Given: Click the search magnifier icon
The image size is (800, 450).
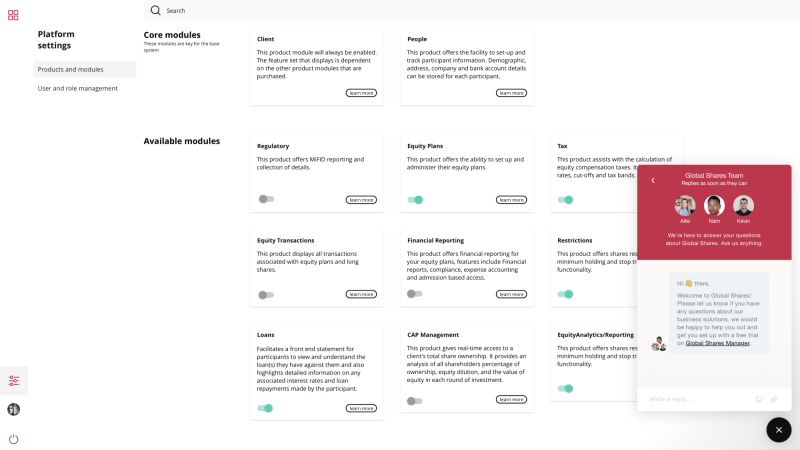Looking at the screenshot, I should click(156, 10).
